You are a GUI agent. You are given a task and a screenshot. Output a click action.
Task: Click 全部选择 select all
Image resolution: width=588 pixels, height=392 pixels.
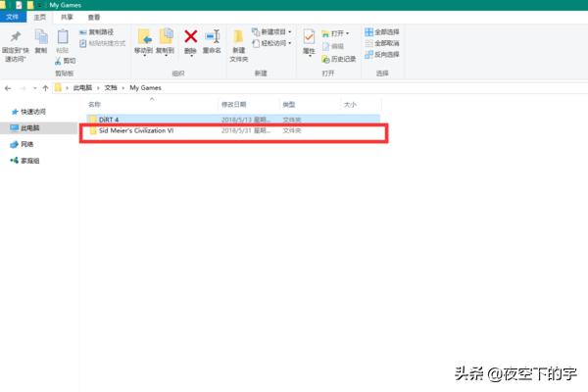pos(382,32)
